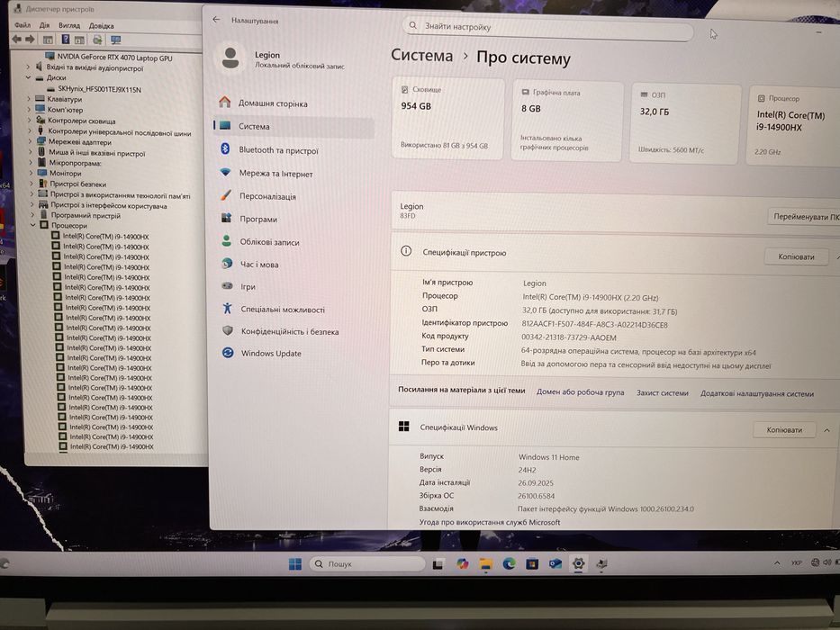Open Microsoft Store from taskbar

tap(532, 563)
